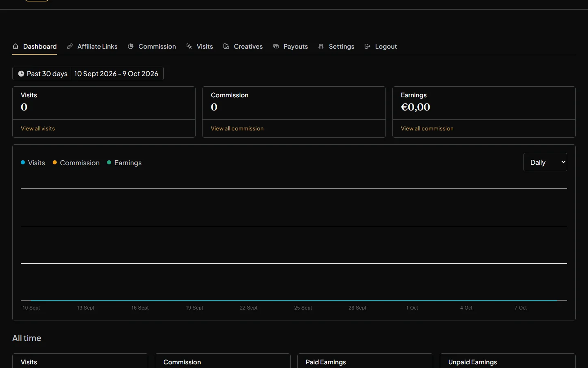The width and height of the screenshot is (588, 368).
Task: Expand the Daily interval dropdown
Action: pyautogui.click(x=545, y=162)
